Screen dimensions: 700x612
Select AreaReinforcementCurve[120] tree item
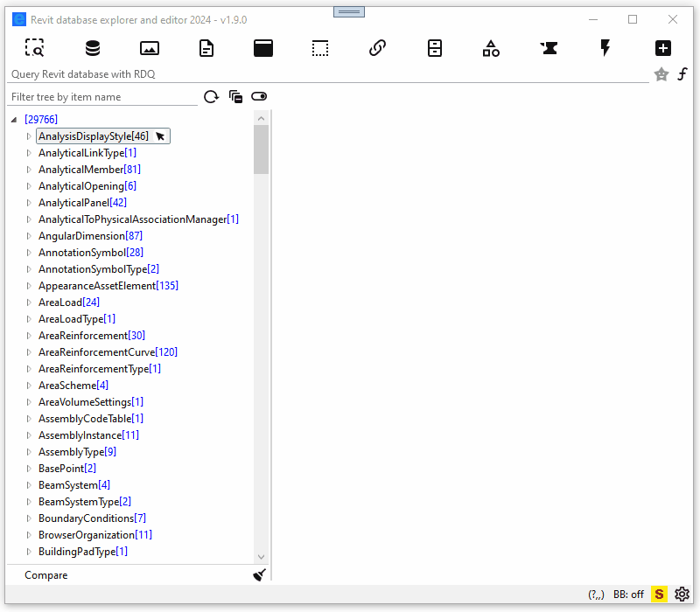click(x=108, y=352)
